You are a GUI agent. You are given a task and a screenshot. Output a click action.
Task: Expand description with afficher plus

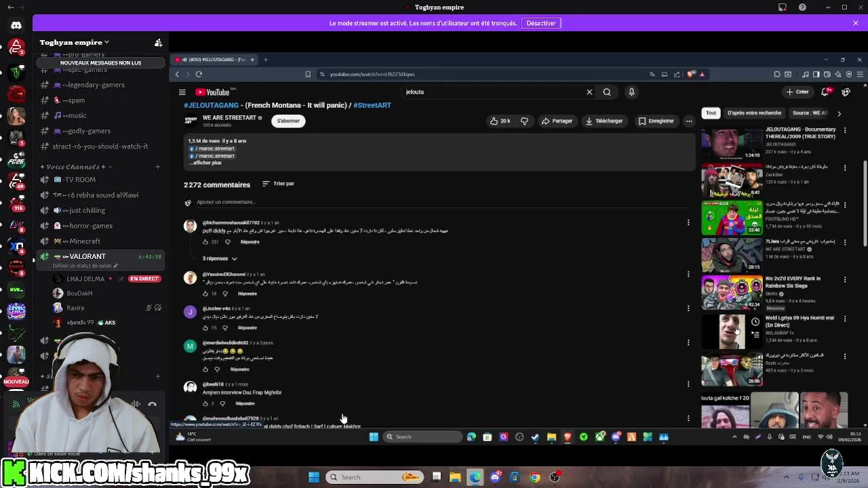coord(205,163)
